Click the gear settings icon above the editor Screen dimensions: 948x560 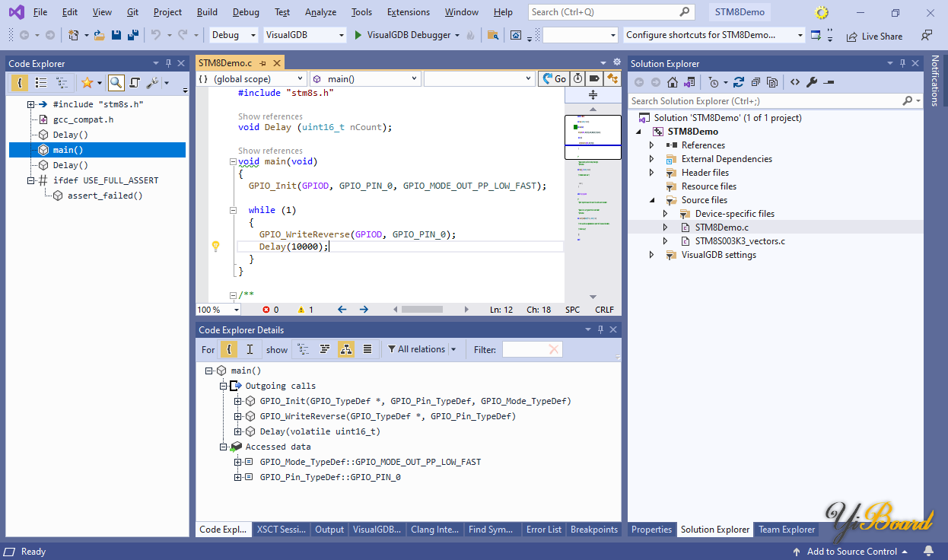click(616, 62)
